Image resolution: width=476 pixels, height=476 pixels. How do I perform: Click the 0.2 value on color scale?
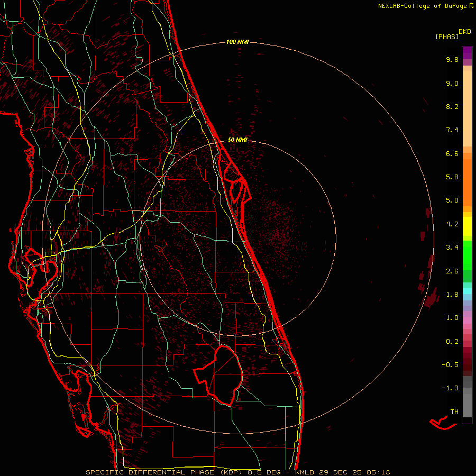tap(452, 342)
